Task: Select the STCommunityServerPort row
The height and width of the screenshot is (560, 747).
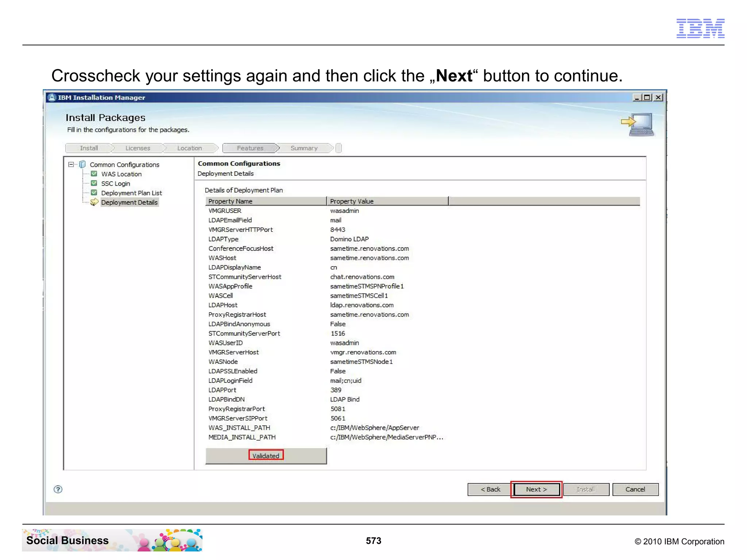Action: (x=422, y=334)
